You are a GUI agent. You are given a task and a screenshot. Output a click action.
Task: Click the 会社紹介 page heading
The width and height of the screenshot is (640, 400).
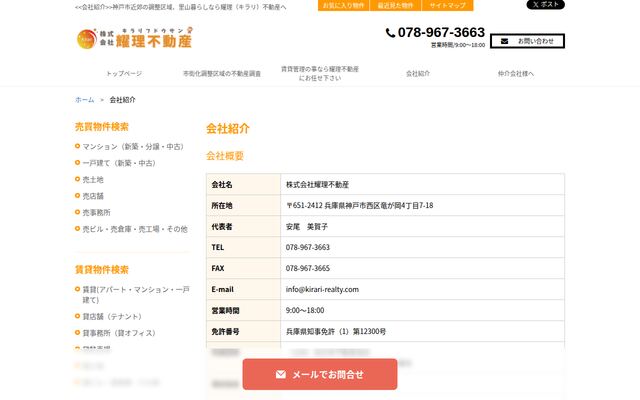tap(228, 129)
